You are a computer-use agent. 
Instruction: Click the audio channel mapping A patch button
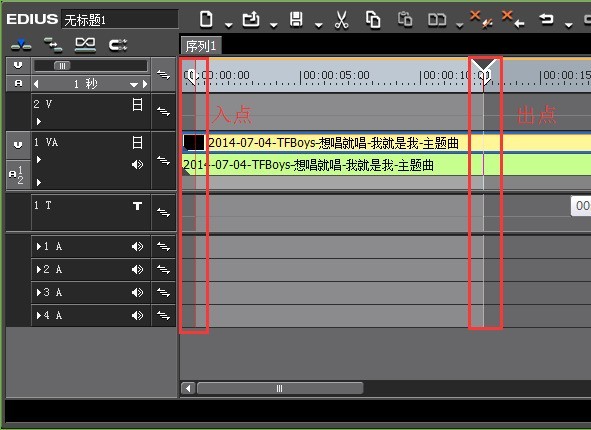[18, 84]
